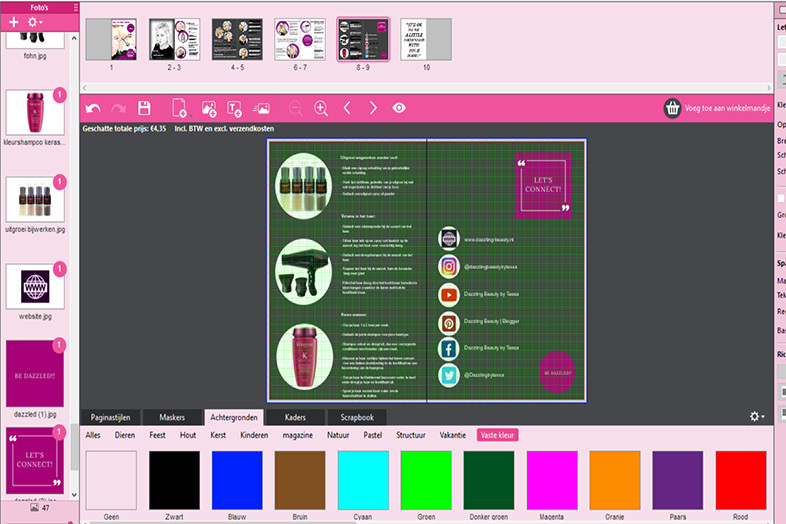
Task: Click the zoom out magnifier
Action: (x=296, y=108)
